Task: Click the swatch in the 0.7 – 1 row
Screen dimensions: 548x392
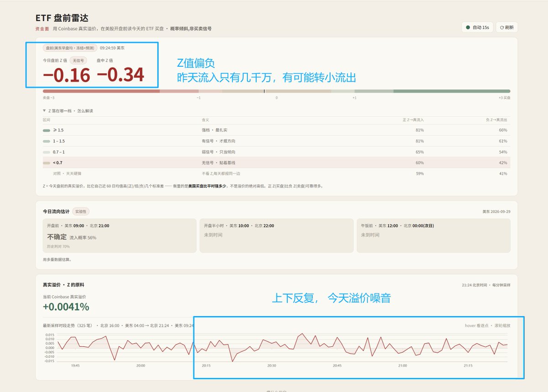Action: [46, 152]
